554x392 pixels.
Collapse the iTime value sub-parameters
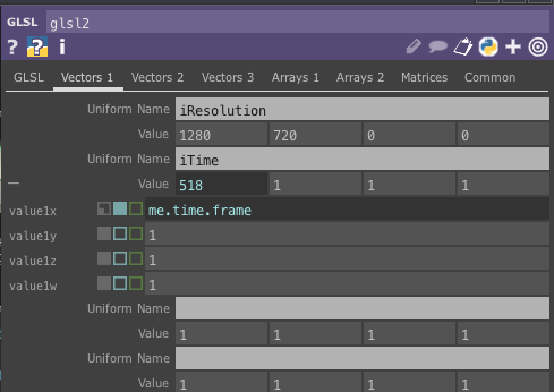pyautogui.click(x=14, y=183)
